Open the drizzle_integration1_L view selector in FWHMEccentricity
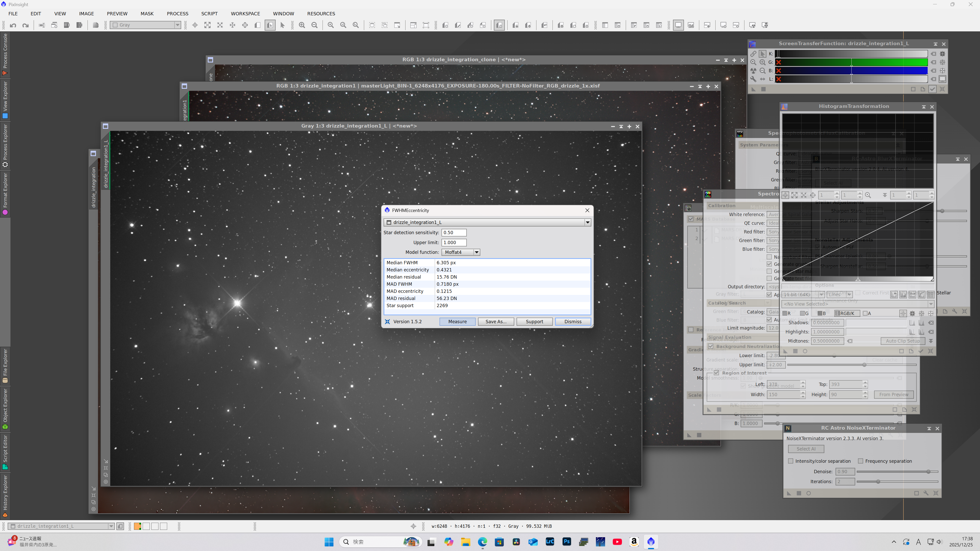 587,222
